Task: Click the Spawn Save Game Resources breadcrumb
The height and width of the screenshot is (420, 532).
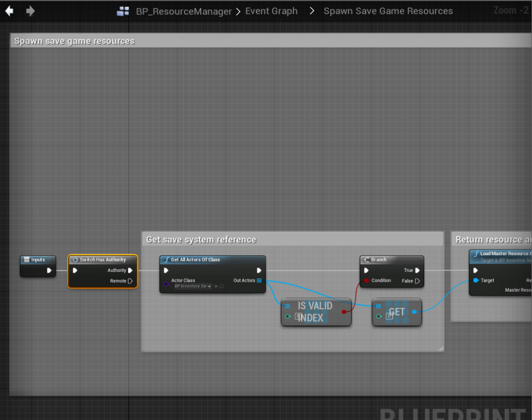Action: point(388,11)
